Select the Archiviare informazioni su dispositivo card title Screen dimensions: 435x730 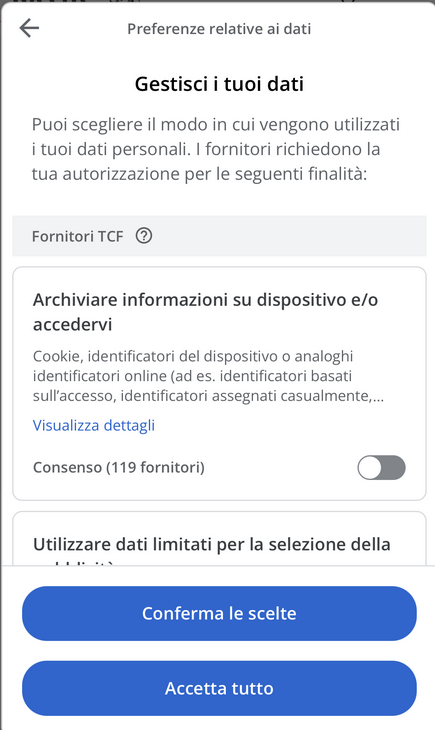(x=205, y=312)
